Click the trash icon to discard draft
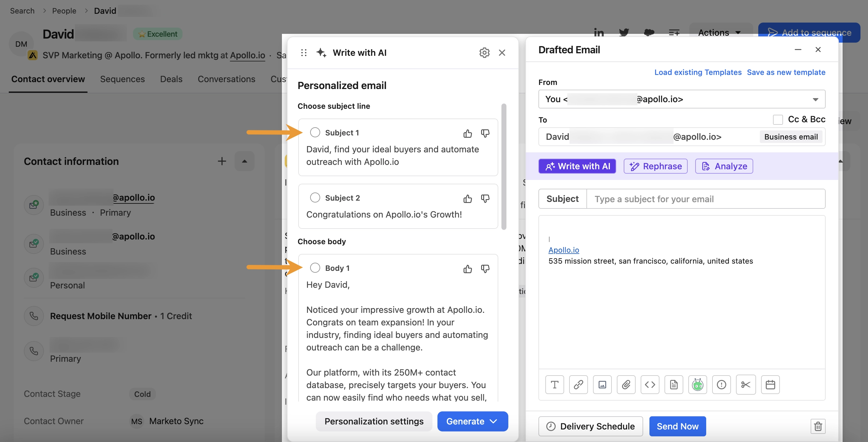868x442 pixels. coord(818,426)
